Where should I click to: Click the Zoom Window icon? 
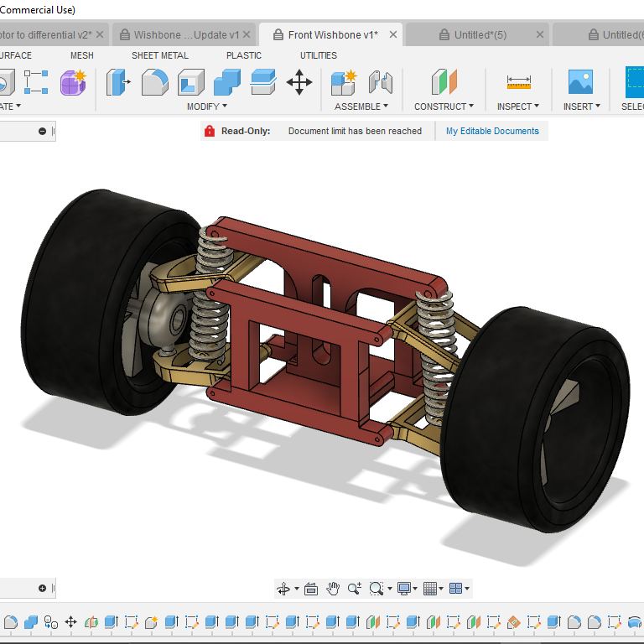coord(377,589)
